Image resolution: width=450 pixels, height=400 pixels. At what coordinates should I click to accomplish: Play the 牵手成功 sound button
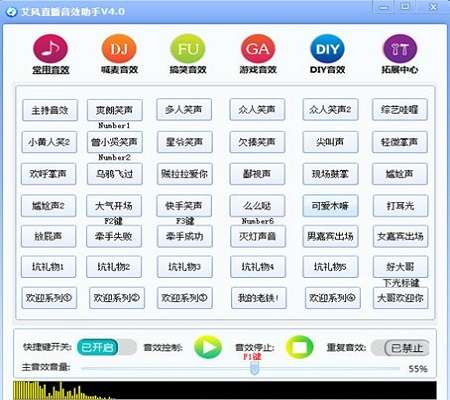coord(185,236)
